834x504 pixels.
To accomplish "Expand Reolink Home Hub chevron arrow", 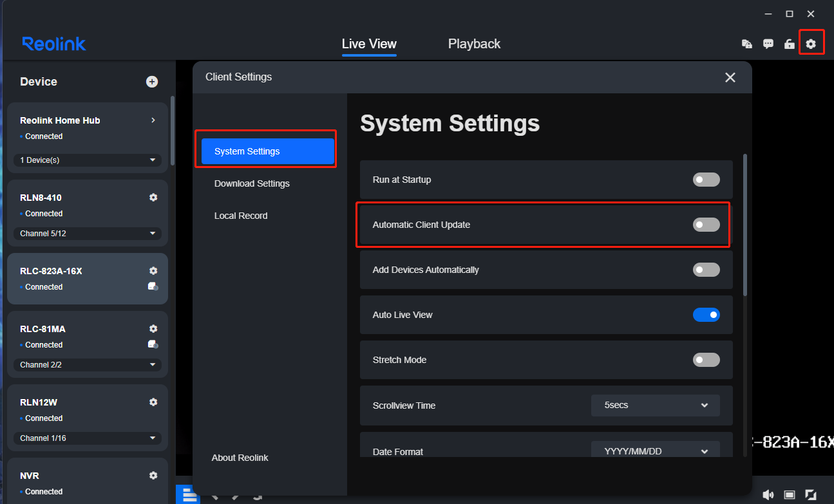I will 153,120.
